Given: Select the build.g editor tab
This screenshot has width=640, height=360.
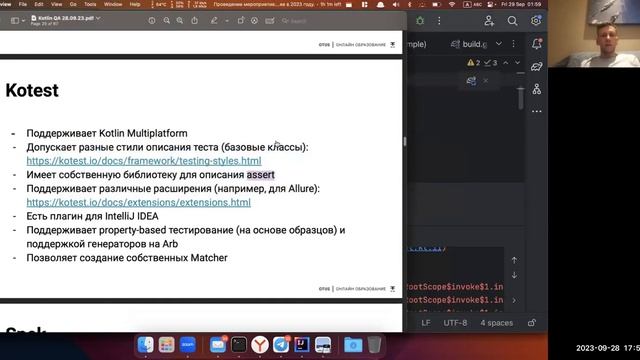Looking at the screenshot, I should coord(469,44).
